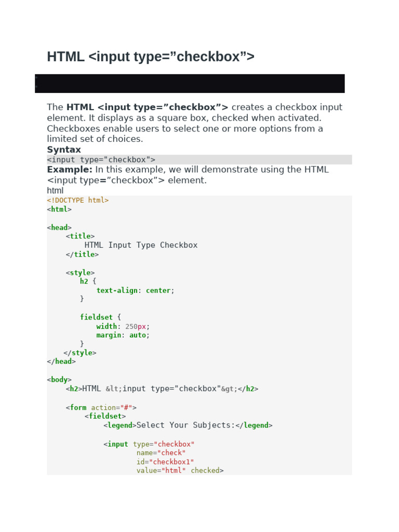Click the bold "Syntax" heading

point(64,150)
